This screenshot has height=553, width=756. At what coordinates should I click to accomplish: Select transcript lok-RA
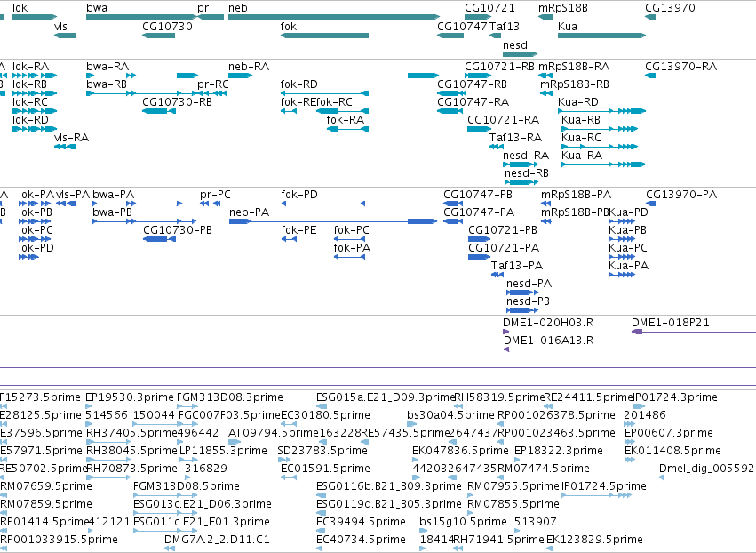(x=30, y=66)
